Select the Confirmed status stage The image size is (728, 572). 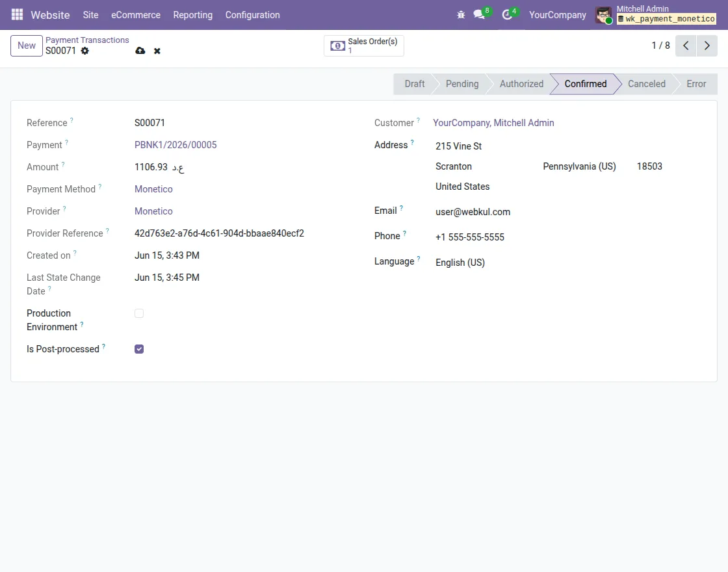(x=586, y=84)
